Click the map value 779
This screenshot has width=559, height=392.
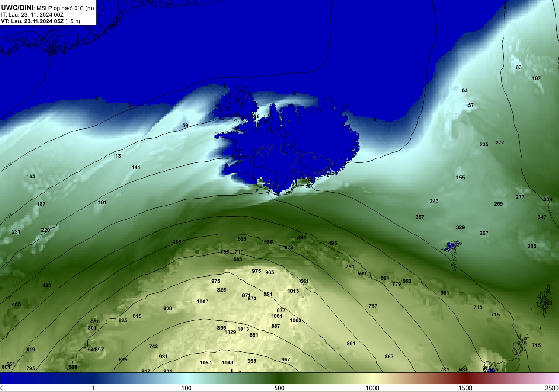[x=397, y=284]
